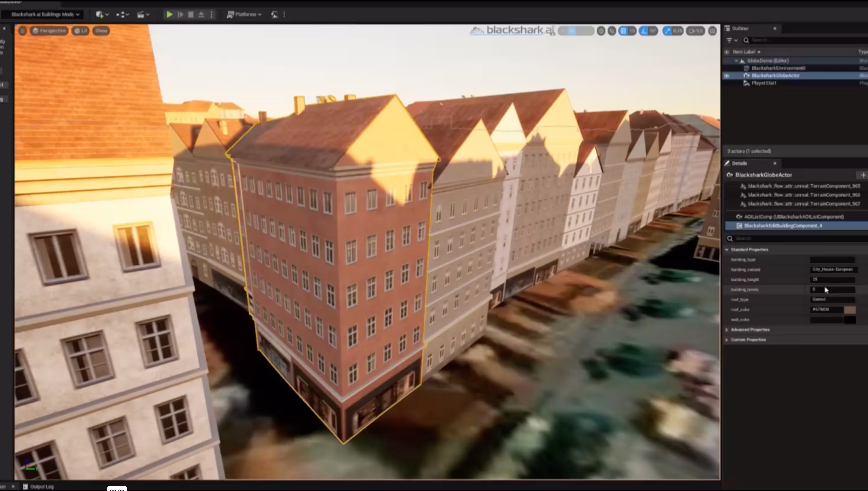The width and height of the screenshot is (868, 491).
Task: Click the add content cube icon
Action: (100, 14)
